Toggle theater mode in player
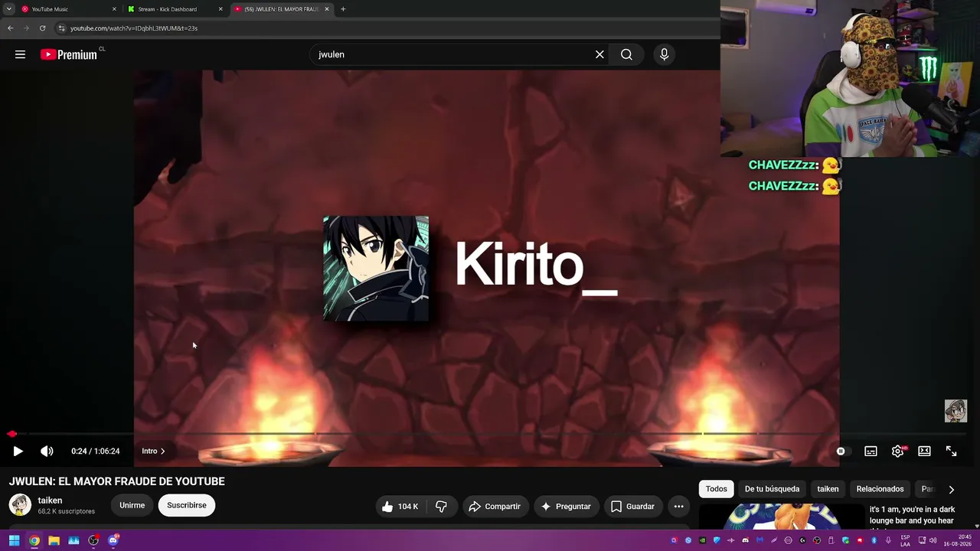This screenshot has height=551, width=980. (x=924, y=452)
